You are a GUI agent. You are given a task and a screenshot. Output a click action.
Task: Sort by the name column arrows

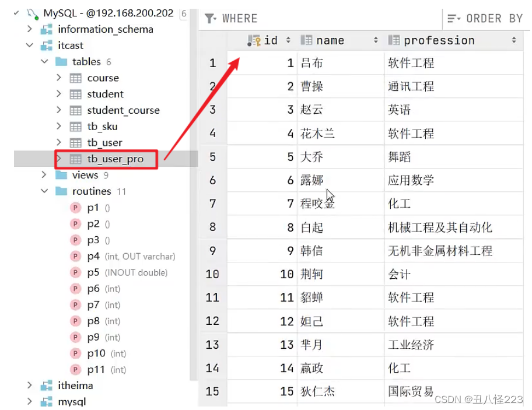point(376,40)
